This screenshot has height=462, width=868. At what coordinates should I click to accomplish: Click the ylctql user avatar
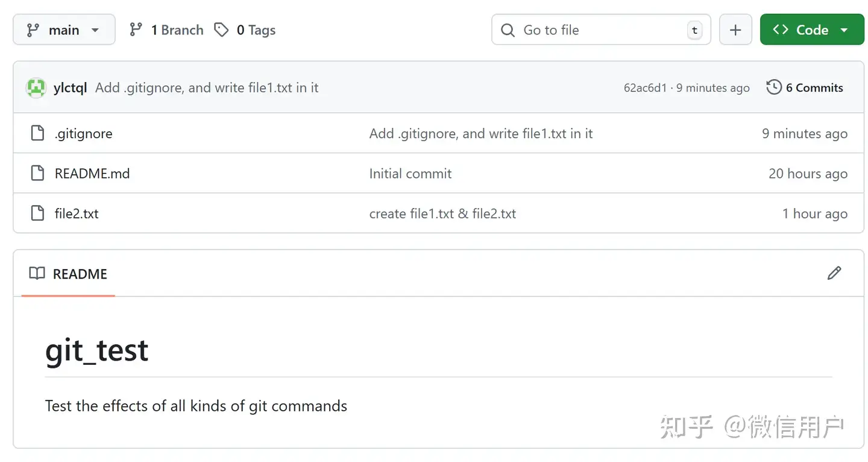pyautogui.click(x=36, y=88)
